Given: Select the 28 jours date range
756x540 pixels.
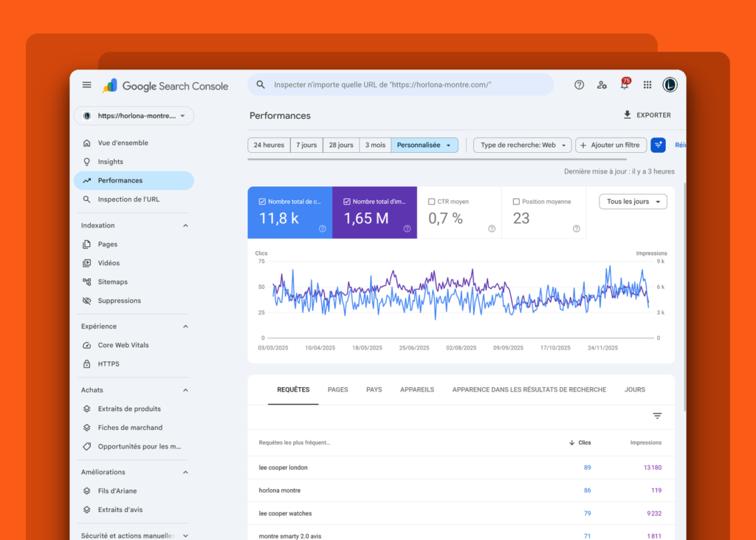Looking at the screenshot, I should [341, 146].
